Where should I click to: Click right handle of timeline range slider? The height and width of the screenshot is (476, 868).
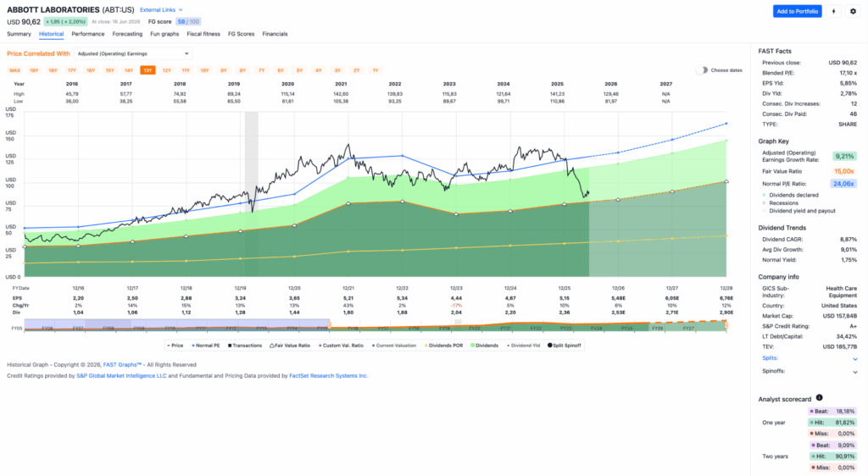coord(726,325)
